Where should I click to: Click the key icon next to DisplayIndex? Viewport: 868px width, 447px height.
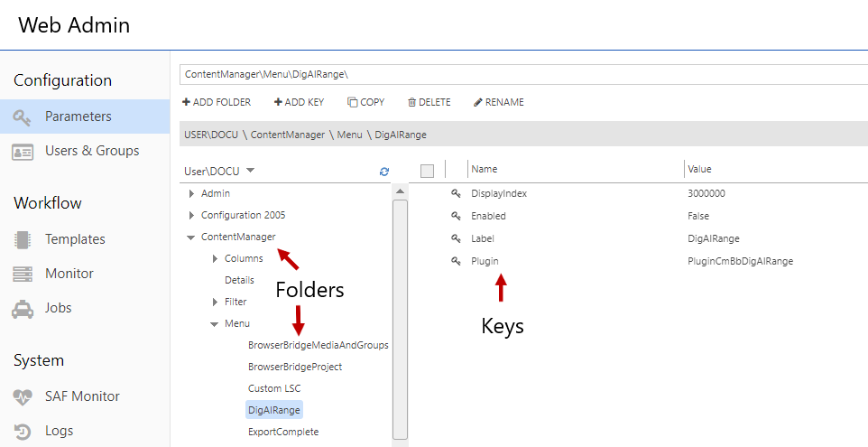point(456,193)
